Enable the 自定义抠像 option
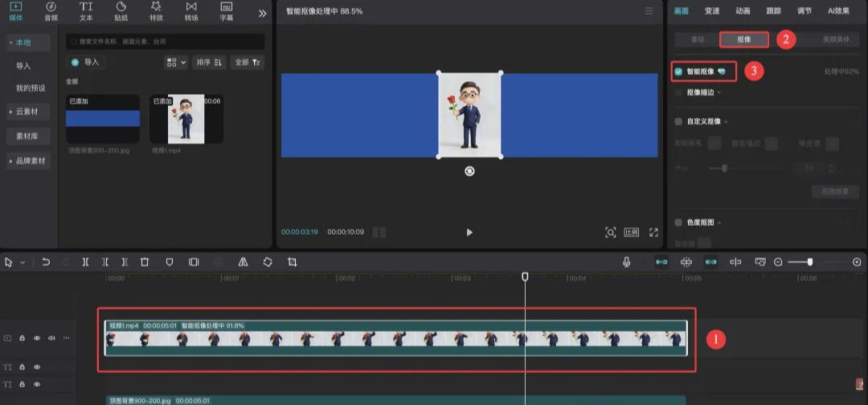The image size is (868, 405). point(678,121)
